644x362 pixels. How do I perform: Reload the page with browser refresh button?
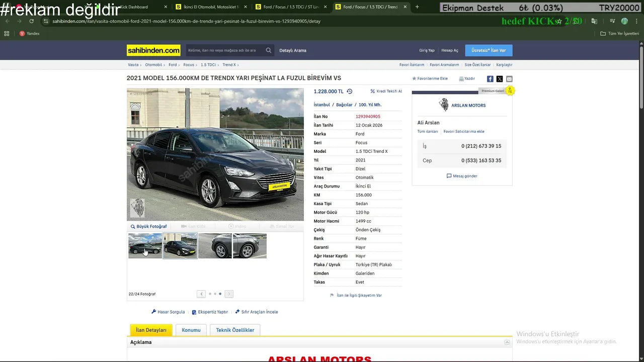click(x=31, y=21)
